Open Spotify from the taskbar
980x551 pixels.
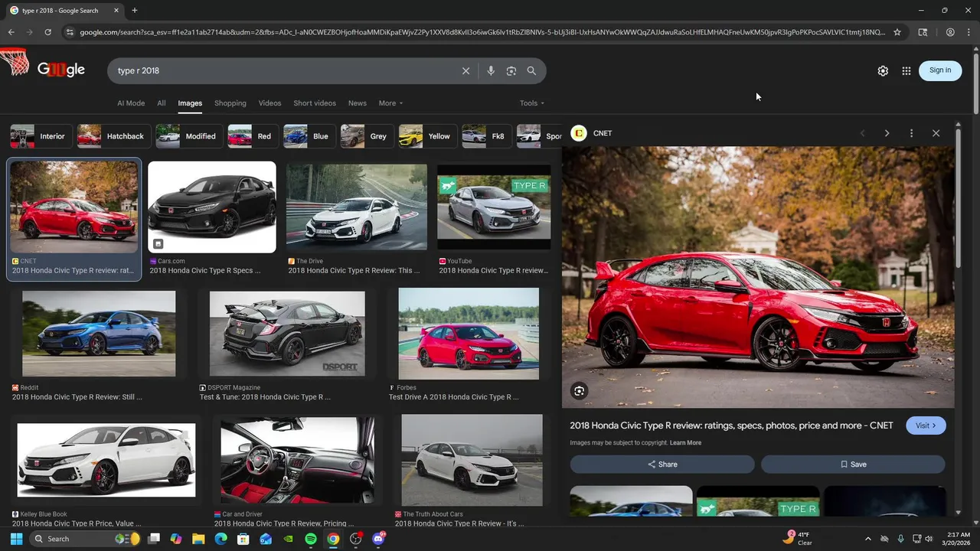coord(311,539)
